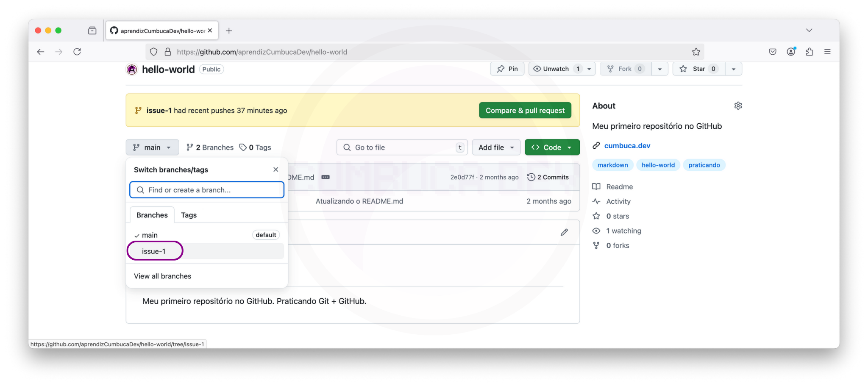Viewport: 868px width, 386px height.
Task: Open a new browser tab
Action: tap(229, 31)
